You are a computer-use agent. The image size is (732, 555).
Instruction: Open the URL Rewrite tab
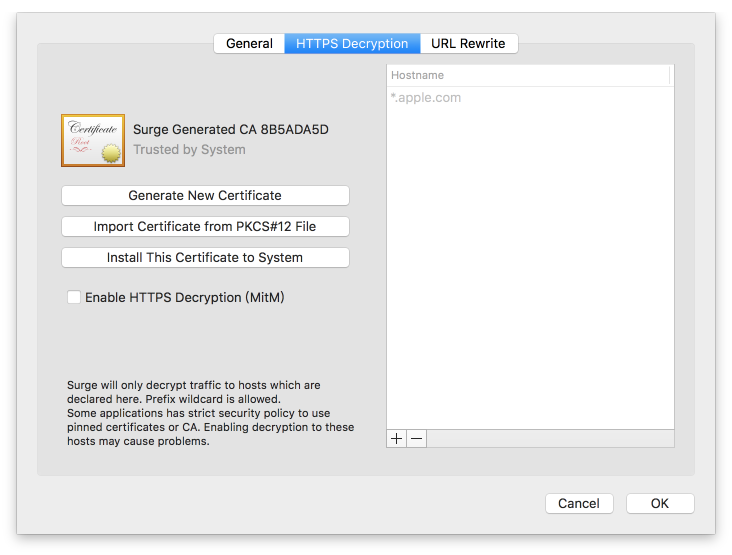(x=468, y=43)
